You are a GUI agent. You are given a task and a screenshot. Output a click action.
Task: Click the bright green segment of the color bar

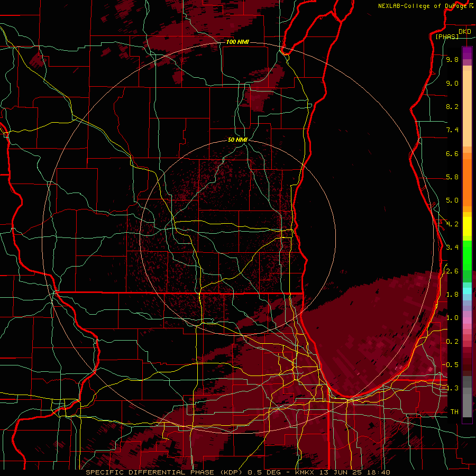coord(467,255)
